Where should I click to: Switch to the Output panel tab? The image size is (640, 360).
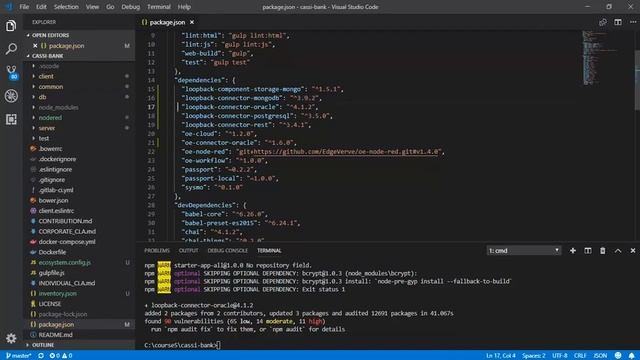point(188,251)
